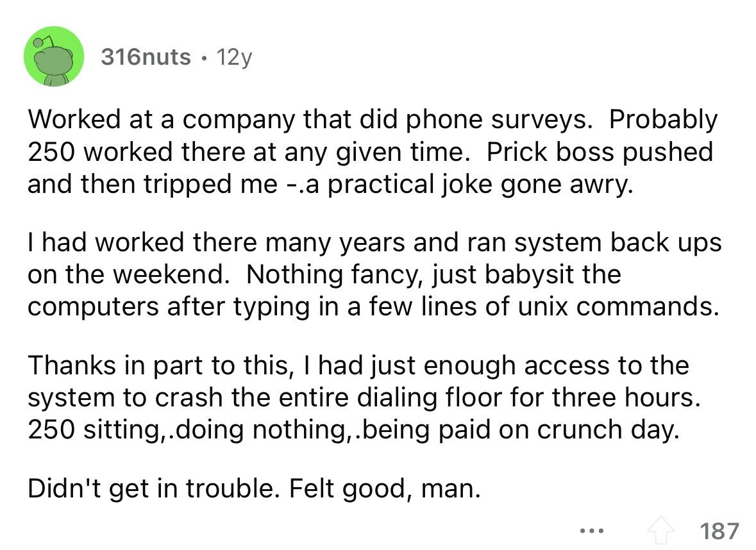Click the words 'unix commands' in the comment
Screen dimensions: 756x550
point(619,306)
